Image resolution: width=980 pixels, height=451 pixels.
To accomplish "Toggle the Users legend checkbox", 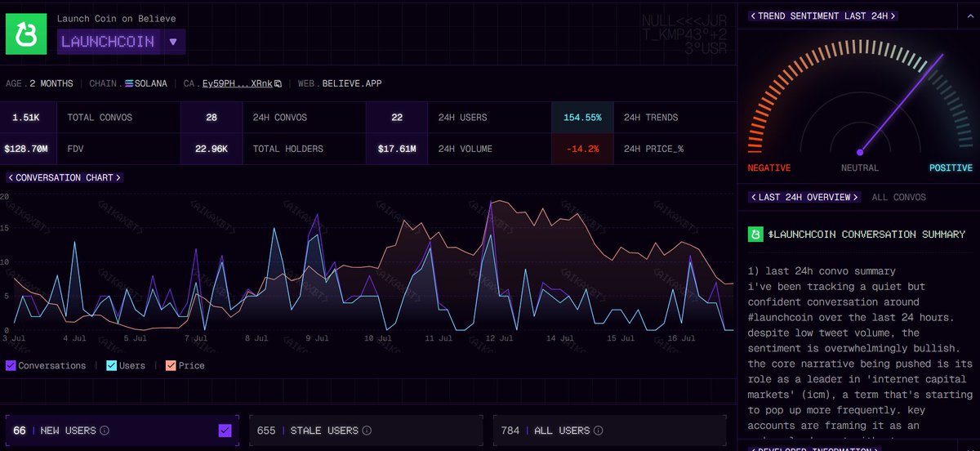I will click(111, 366).
